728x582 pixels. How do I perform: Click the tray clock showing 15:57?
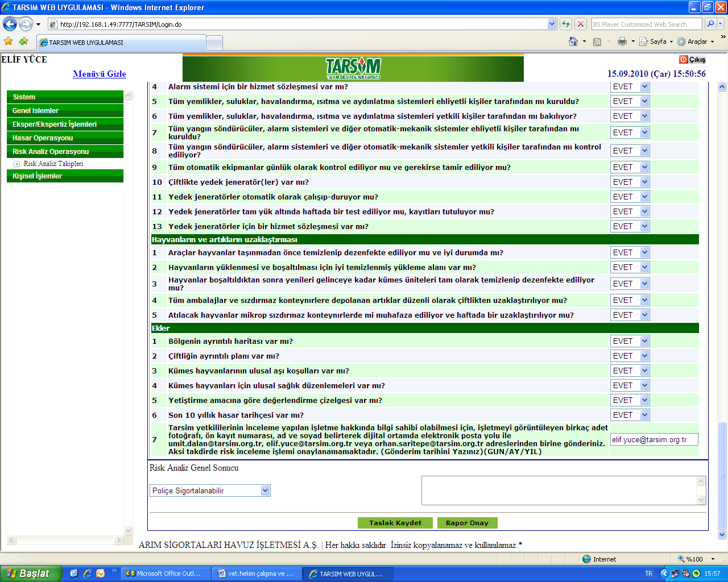[712, 573]
